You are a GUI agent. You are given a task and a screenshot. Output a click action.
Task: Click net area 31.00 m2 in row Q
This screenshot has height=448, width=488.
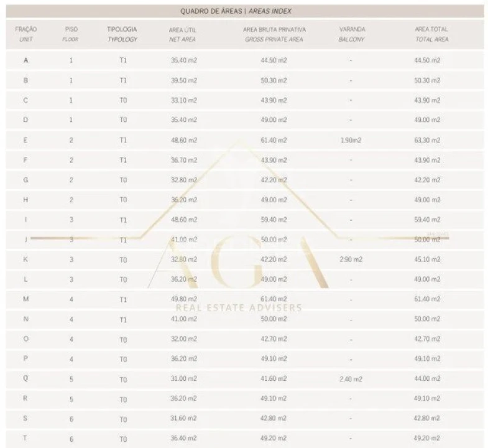coord(184,378)
